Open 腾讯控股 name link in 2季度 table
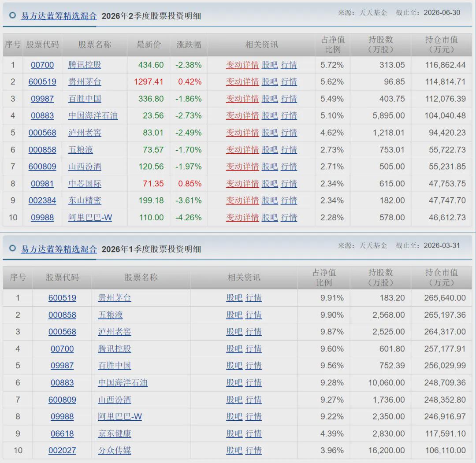This screenshot has height=463, width=476. pyautogui.click(x=85, y=65)
